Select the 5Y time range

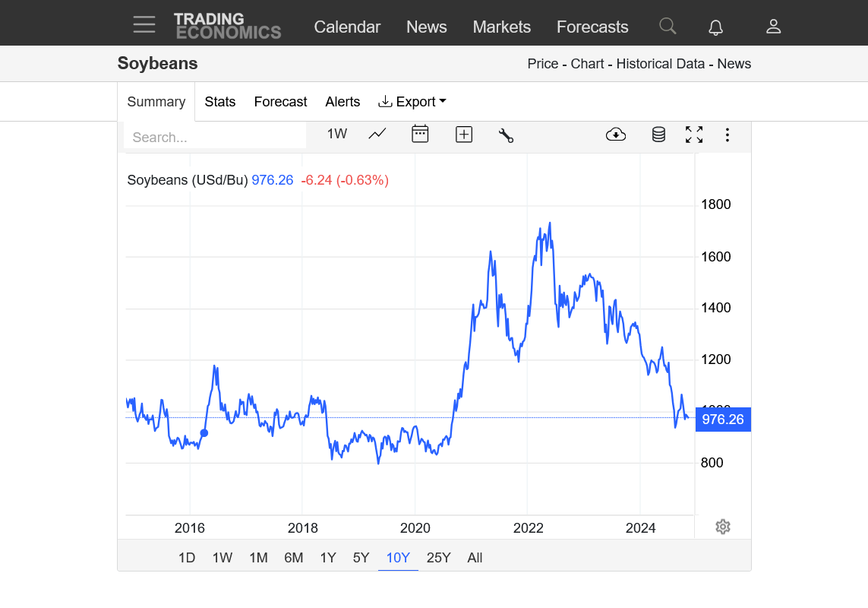click(x=361, y=558)
